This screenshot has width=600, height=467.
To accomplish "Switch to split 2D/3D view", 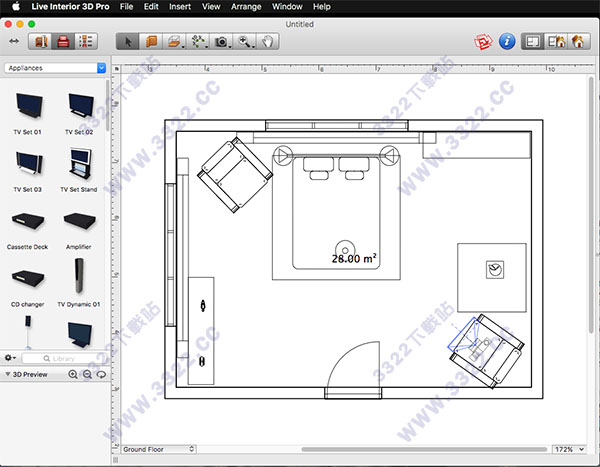I will tap(556, 41).
